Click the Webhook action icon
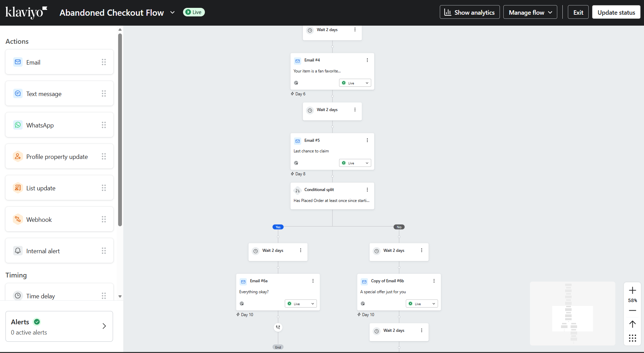This screenshot has height=353, width=644. point(18,219)
